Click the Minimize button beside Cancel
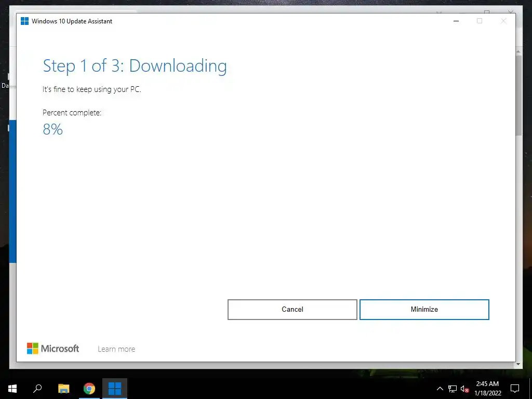Viewport: 532px width, 399px height. pos(424,310)
